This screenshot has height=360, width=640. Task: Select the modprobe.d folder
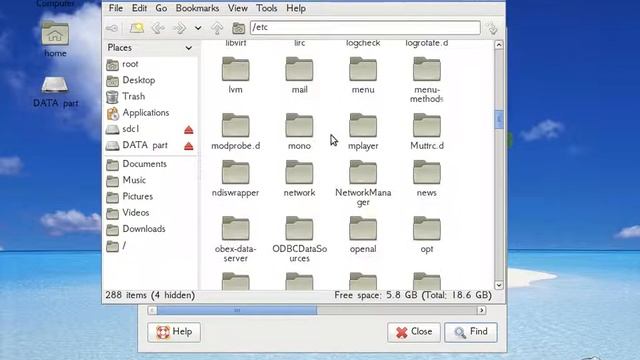click(236, 131)
